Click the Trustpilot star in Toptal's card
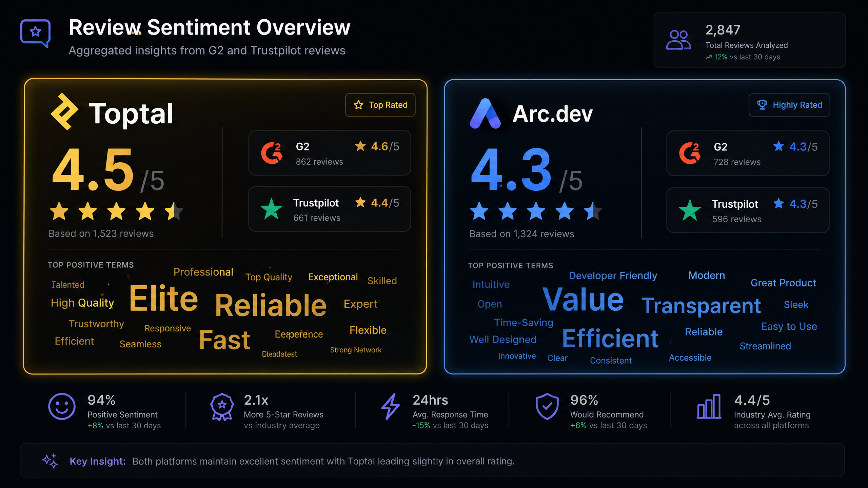Viewport: 868px width, 488px height. coord(271,209)
